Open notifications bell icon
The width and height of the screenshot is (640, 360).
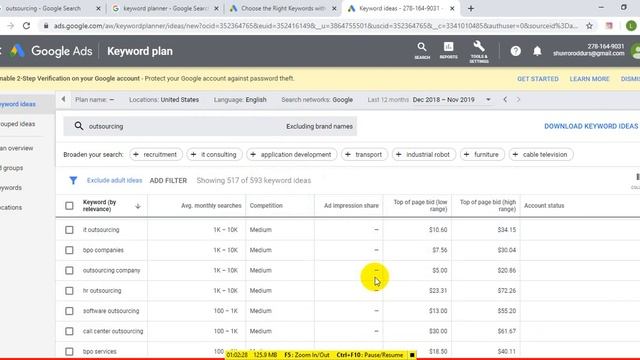537,51
